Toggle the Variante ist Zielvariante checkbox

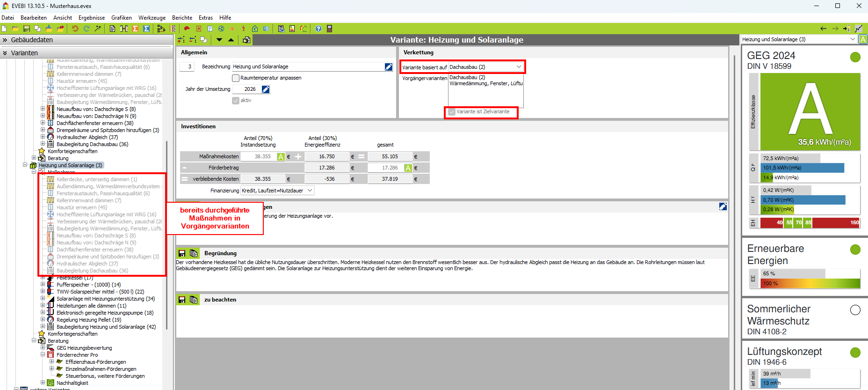[452, 112]
